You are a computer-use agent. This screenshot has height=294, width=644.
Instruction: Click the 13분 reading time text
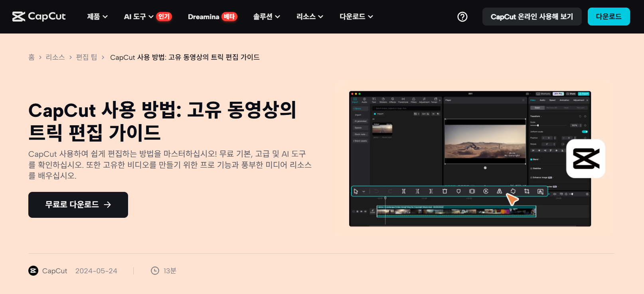[x=170, y=271]
